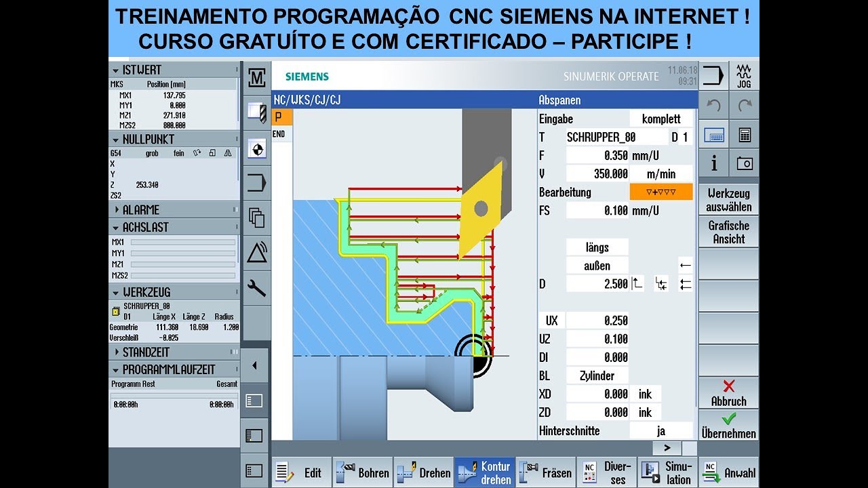
Task: Toggle the BL Zylinder blank field
Action: [597, 375]
